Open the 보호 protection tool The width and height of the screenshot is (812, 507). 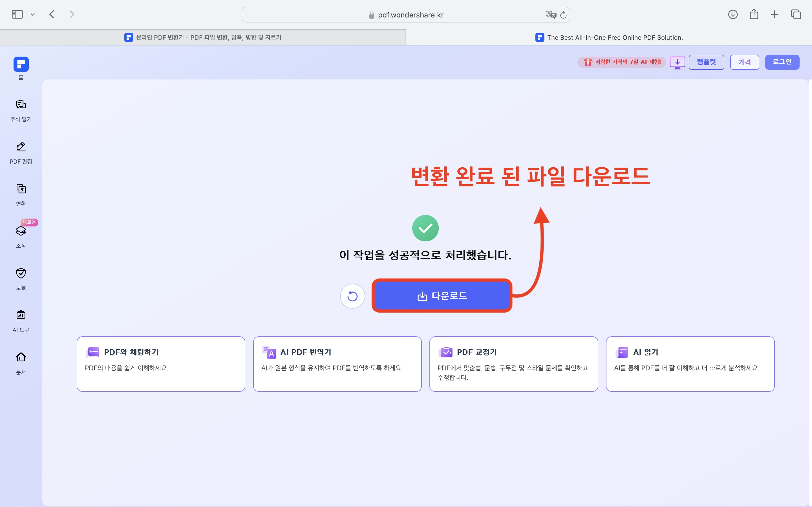(x=21, y=278)
